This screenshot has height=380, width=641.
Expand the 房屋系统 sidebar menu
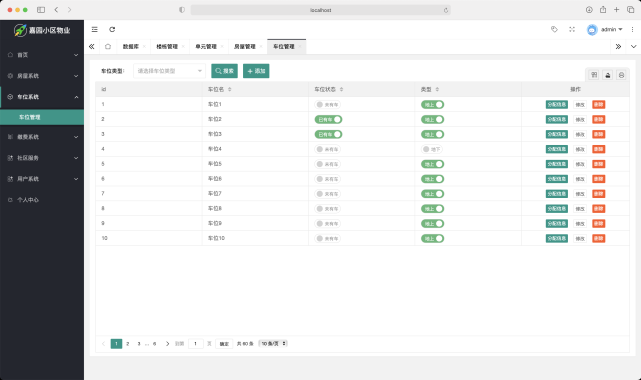tap(42, 76)
